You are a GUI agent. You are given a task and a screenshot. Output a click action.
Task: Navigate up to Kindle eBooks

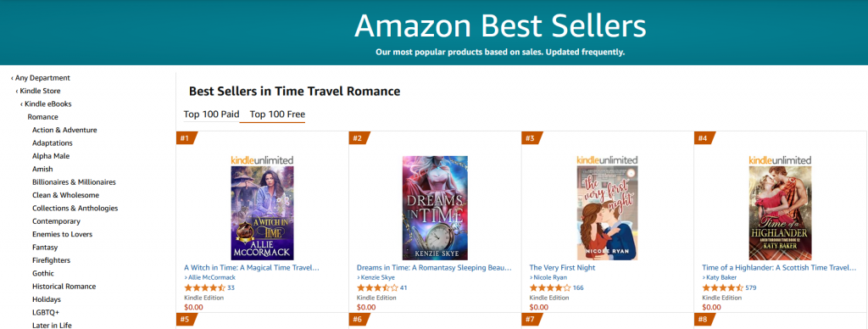click(46, 104)
